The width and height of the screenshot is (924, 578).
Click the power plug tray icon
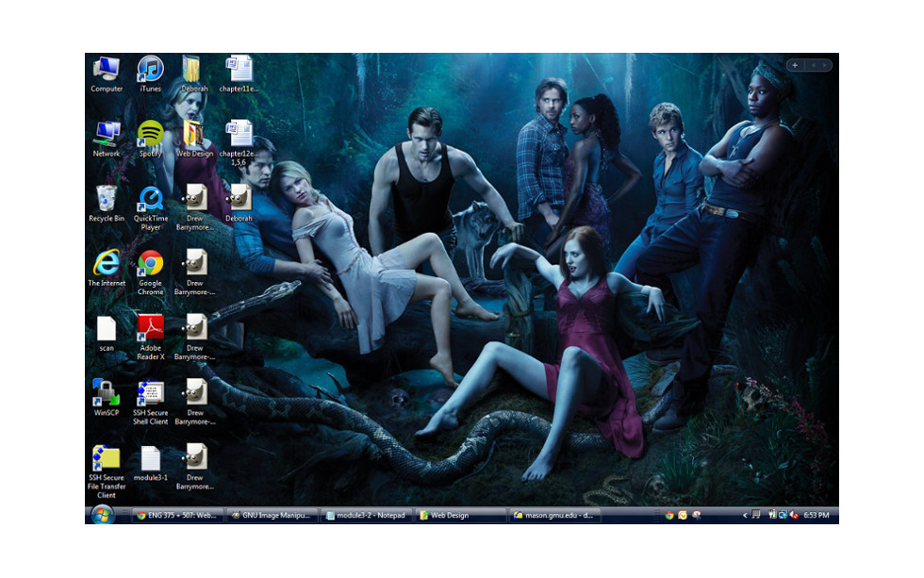[772, 515]
